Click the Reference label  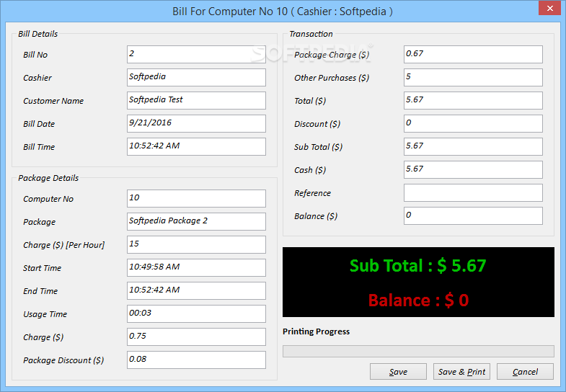pyautogui.click(x=313, y=193)
